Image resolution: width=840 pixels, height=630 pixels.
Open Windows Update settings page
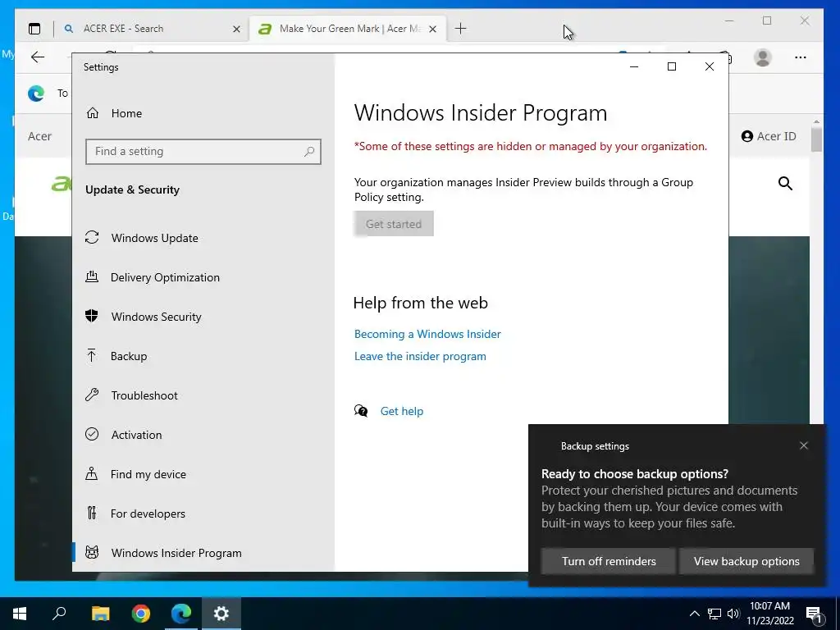pos(154,238)
